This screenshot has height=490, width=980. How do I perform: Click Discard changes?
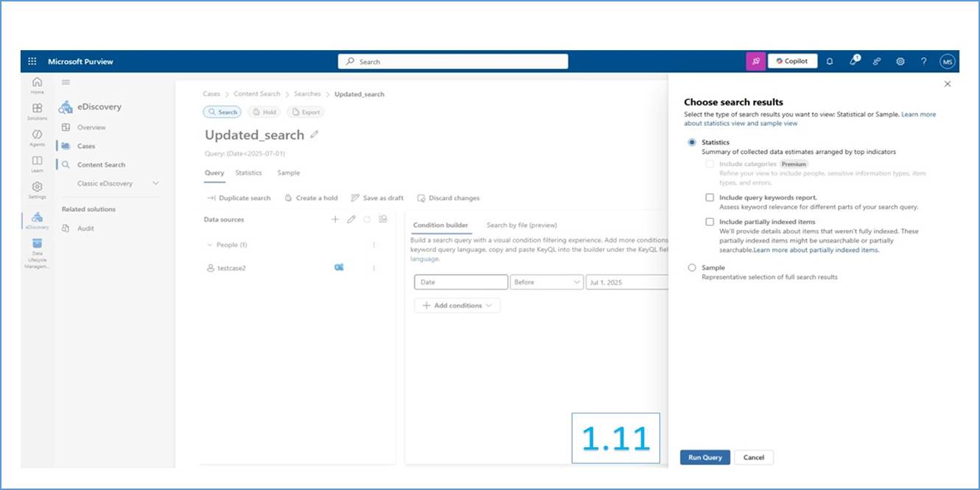(449, 198)
